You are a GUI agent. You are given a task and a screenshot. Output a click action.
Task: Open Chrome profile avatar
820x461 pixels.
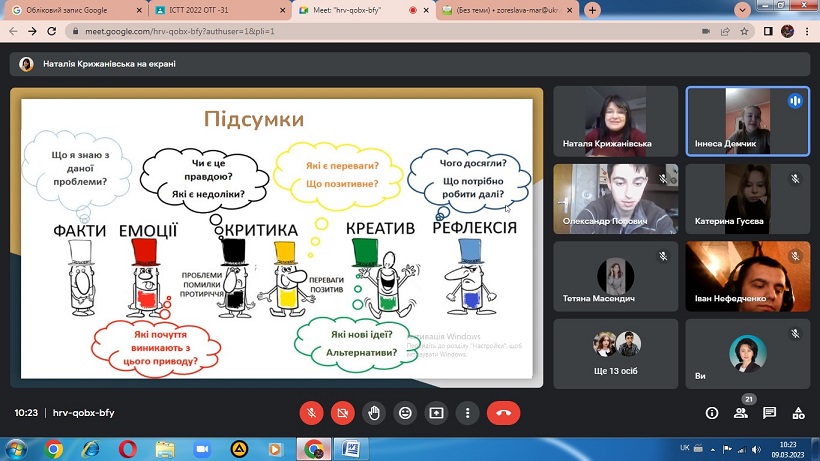(787, 31)
